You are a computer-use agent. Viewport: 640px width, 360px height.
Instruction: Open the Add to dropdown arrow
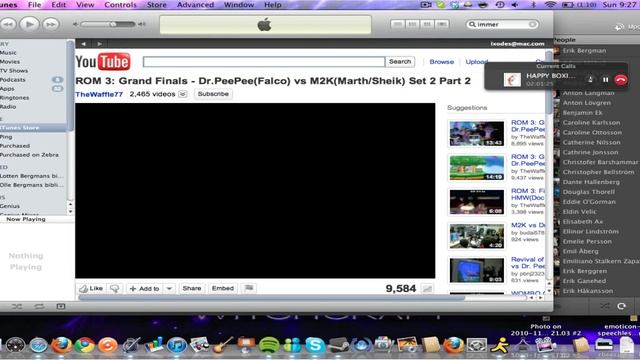[169, 289]
